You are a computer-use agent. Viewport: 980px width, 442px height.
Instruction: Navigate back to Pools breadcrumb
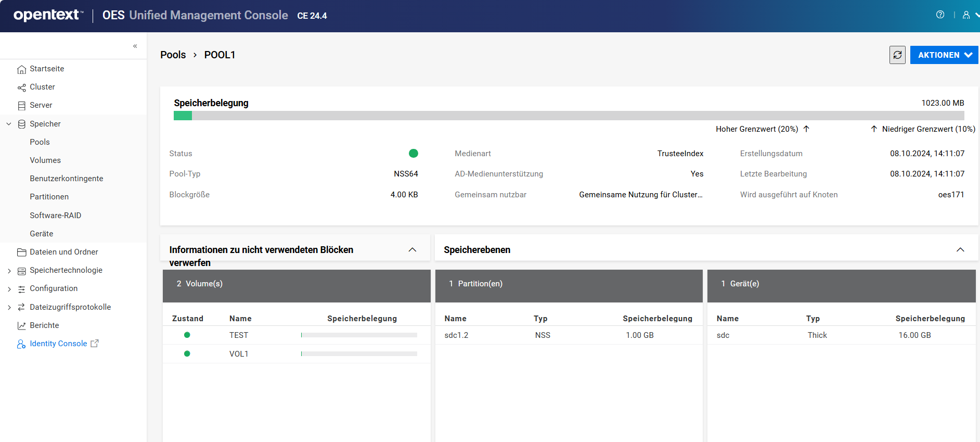click(173, 55)
